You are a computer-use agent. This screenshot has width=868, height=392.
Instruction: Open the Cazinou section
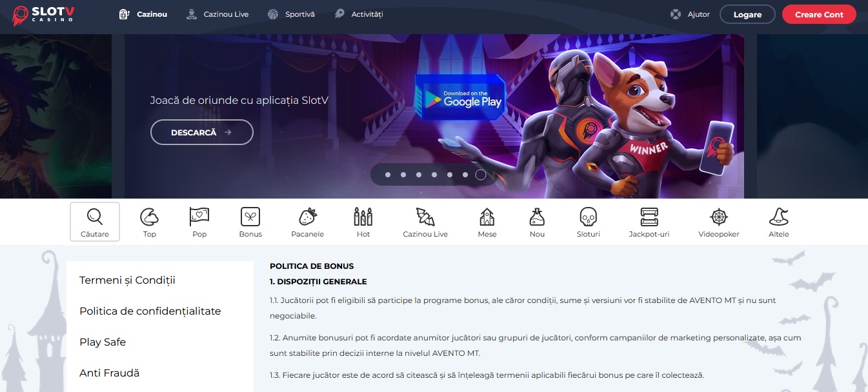coord(143,14)
